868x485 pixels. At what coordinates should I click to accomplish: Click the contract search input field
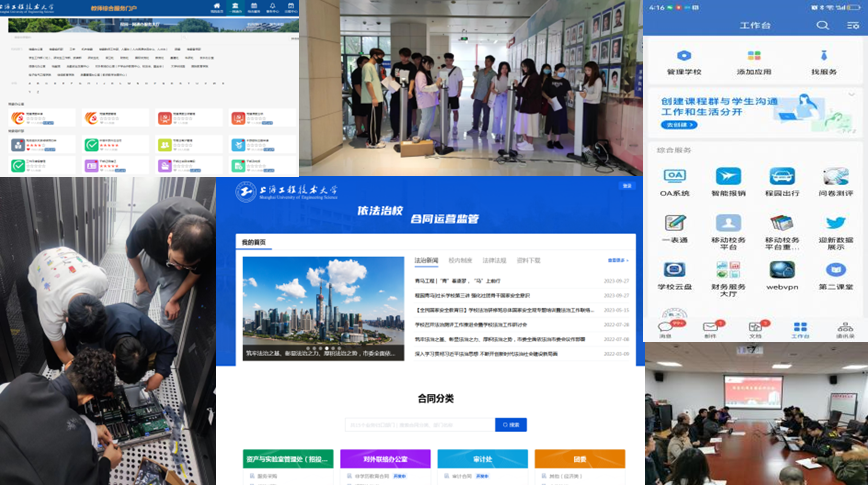tap(420, 425)
